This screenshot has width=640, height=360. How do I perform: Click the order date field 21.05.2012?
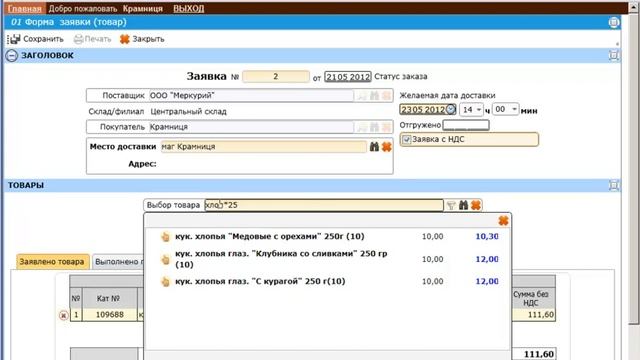(347, 76)
